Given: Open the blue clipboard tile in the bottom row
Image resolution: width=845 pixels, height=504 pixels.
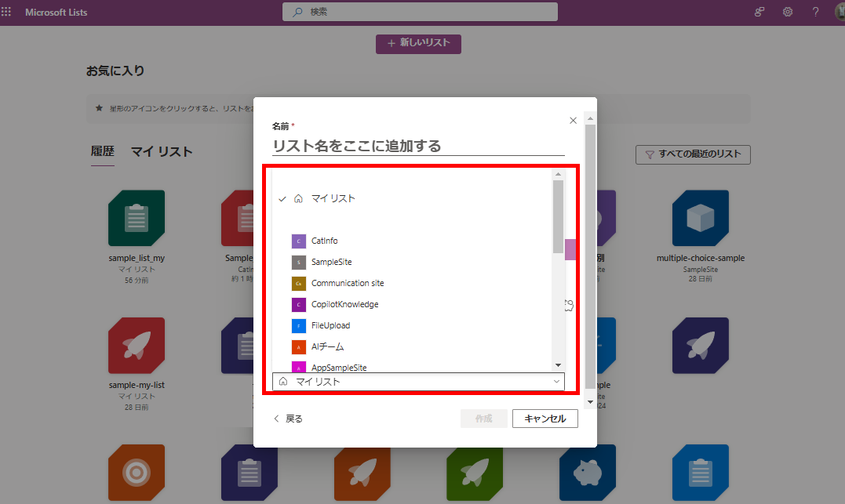Looking at the screenshot, I should [700, 472].
